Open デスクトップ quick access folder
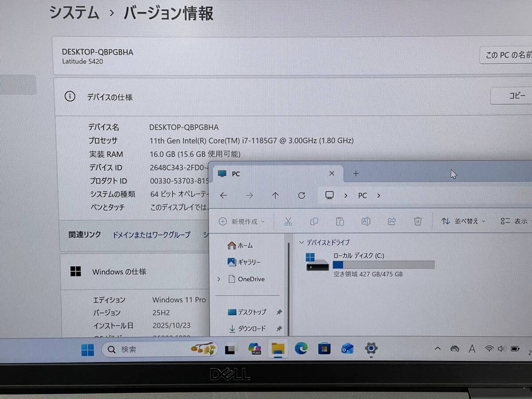 tap(247, 312)
